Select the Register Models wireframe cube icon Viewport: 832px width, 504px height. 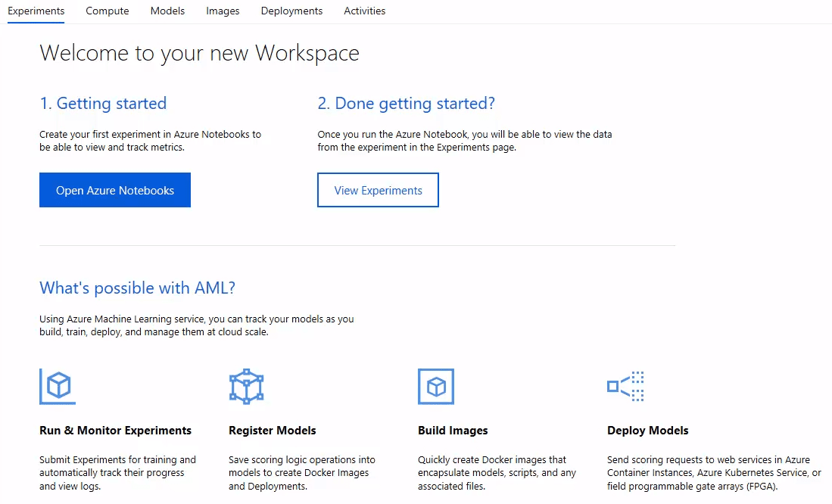pyautogui.click(x=246, y=387)
